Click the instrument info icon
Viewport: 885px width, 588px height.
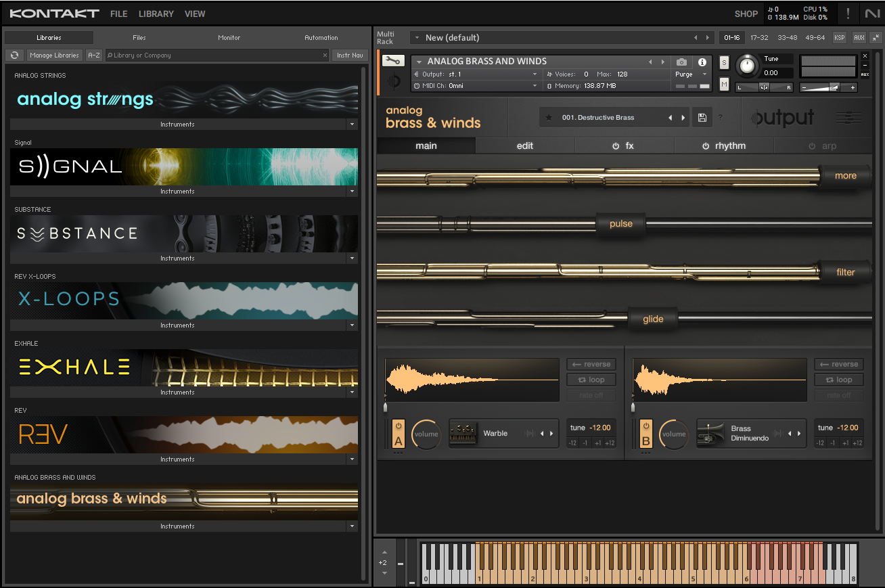[702, 62]
